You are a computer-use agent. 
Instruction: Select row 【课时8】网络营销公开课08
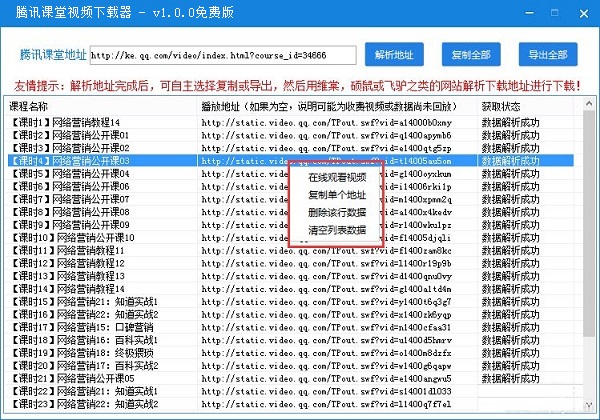pyautogui.click(x=290, y=212)
